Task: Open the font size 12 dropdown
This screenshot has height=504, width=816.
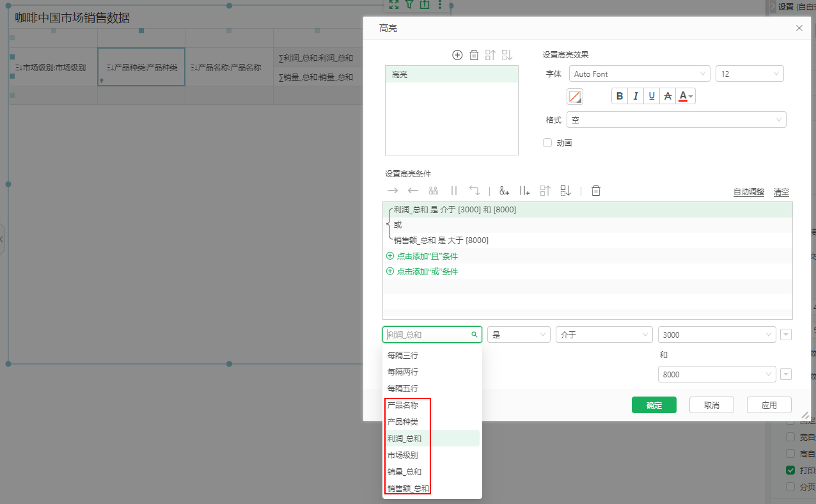Action: 749,74
